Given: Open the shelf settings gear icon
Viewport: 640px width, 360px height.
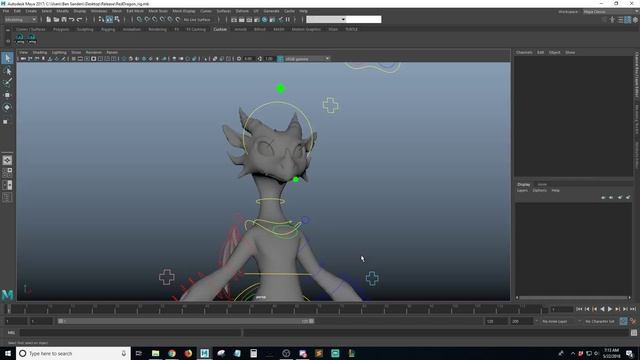Looking at the screenshot, I should coord(8,41).
